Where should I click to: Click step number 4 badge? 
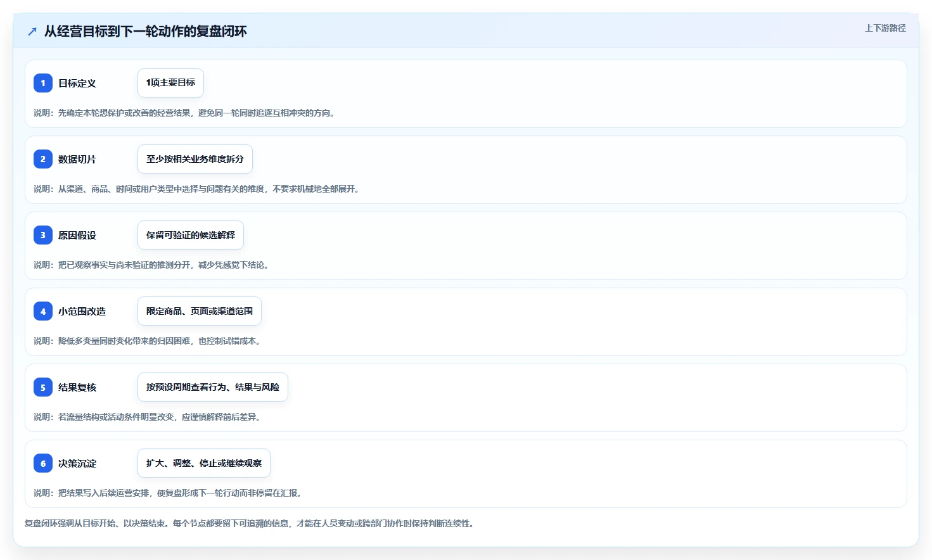click(43, 311)
